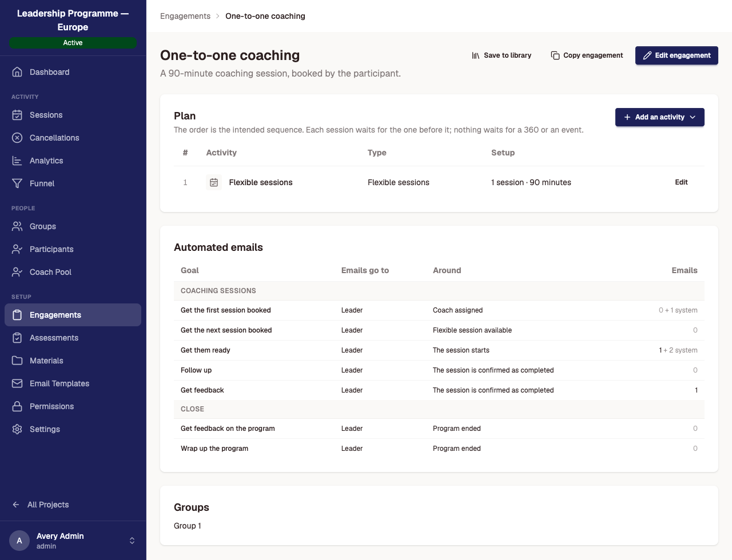Select Email Templates in the sidebar

click(x=73, y=383)
